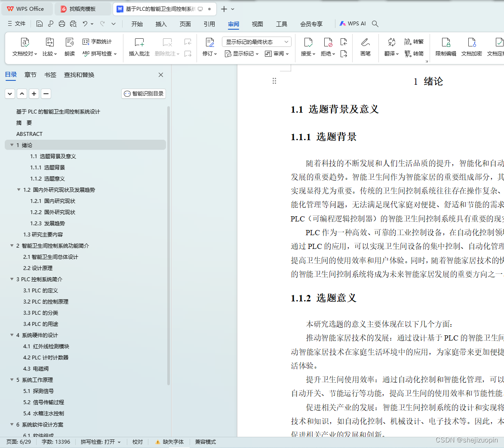Screen dimensions: 504x448
Task: Convert text with 转繁
Action: tap(414, 41)
